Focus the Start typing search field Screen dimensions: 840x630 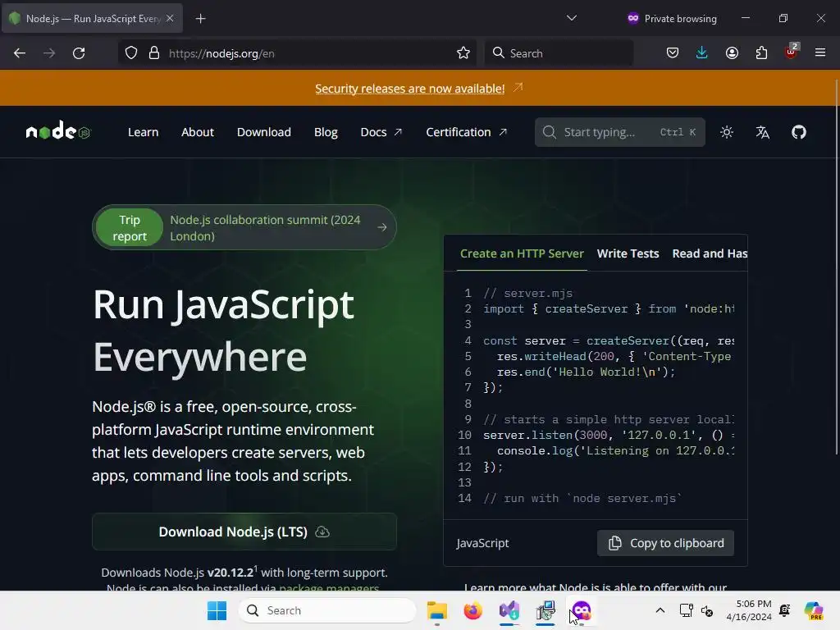(620, 132)
